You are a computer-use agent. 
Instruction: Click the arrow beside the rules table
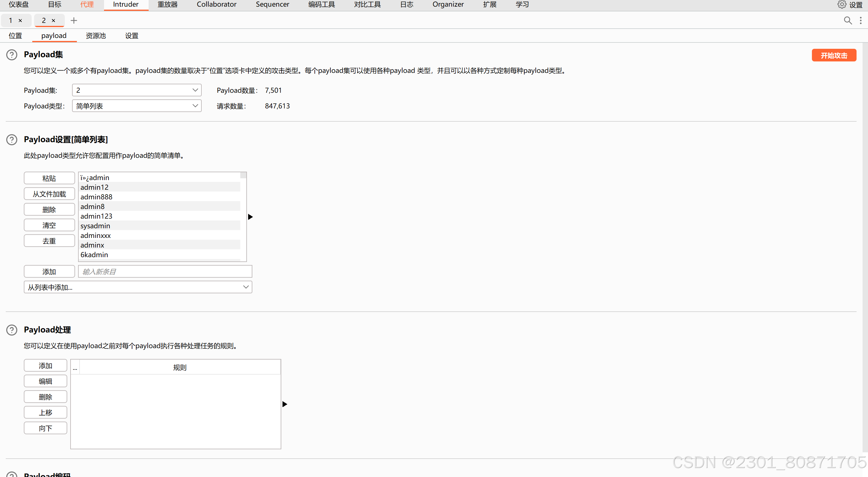285,404
